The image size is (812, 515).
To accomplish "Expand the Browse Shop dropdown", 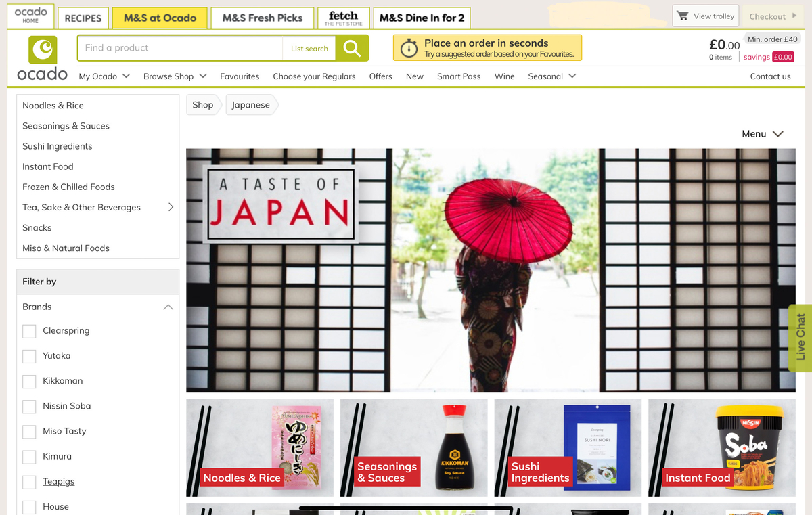I will point(175,76).
